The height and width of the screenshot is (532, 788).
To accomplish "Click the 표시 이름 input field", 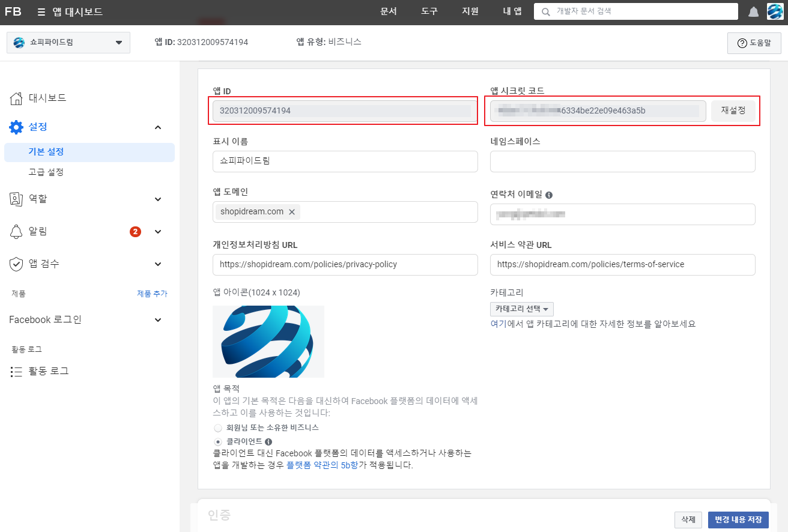I will (x=345, y=162).
